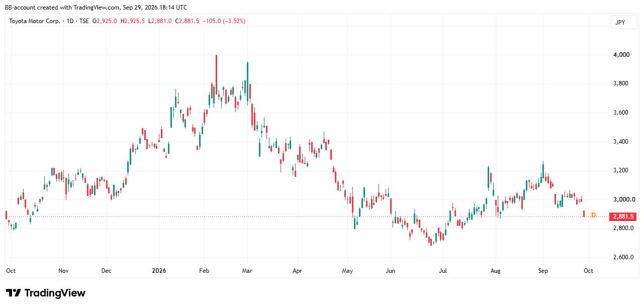Click the closing price C2,881.5 in legend
The width and height of the screenshot is (644, 308).
187,21
